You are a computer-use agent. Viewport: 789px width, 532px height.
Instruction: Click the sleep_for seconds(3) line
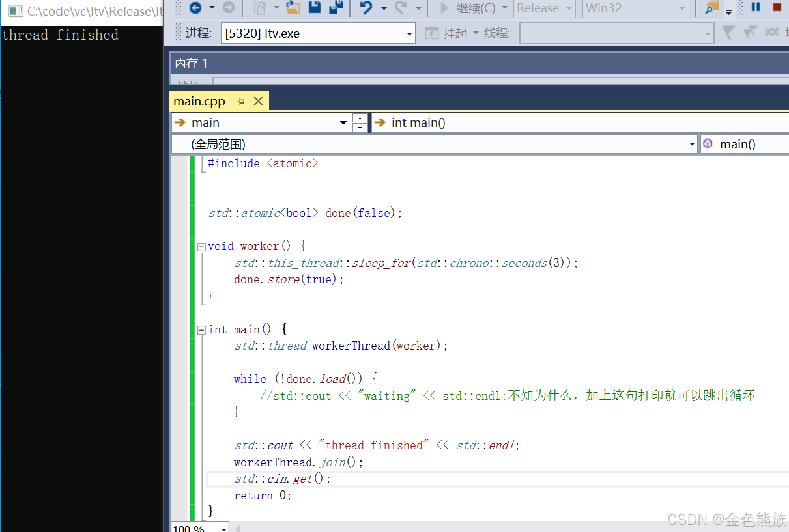pos(407,263)
